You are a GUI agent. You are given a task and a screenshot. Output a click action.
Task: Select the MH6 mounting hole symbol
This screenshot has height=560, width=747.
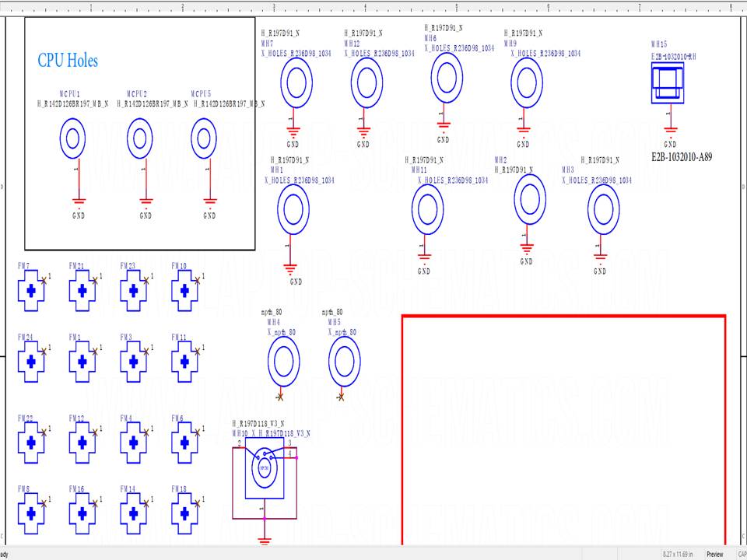[x=447, y=78]
